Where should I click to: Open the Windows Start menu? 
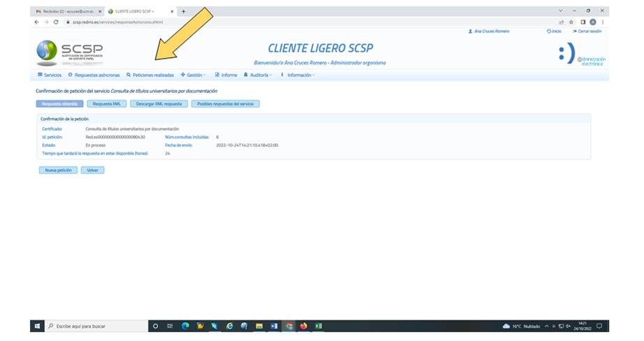pos(37,326)
